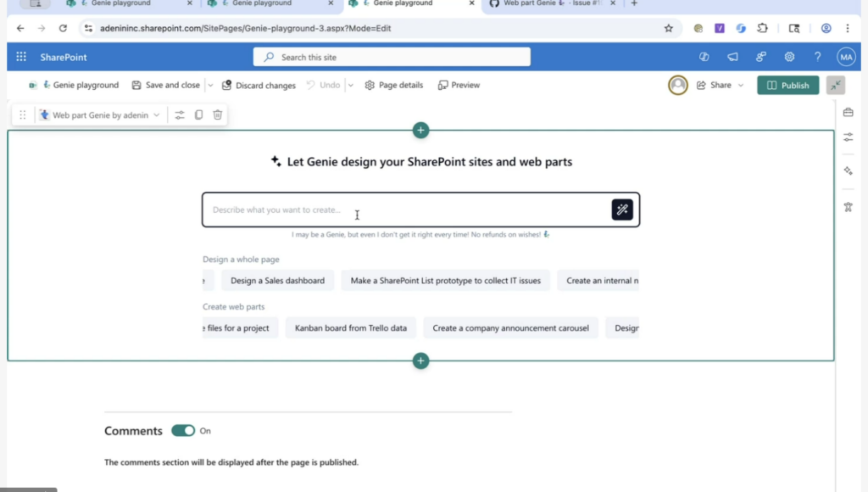This screenshot has width=868, height=492.
Task: Click Discard changes
Action: click(259, 86)
